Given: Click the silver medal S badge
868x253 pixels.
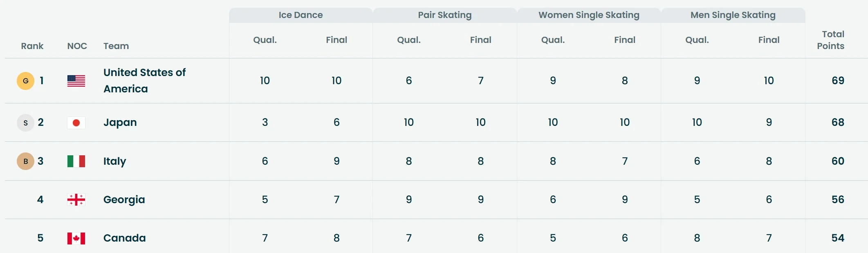Looking at the screenshot, I should click(25, 123).
